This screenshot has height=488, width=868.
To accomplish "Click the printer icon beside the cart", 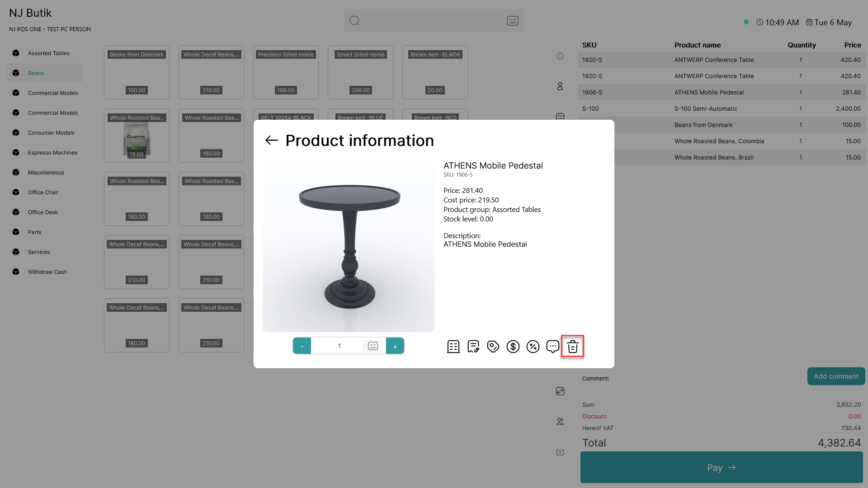I will tap(560, 56).
